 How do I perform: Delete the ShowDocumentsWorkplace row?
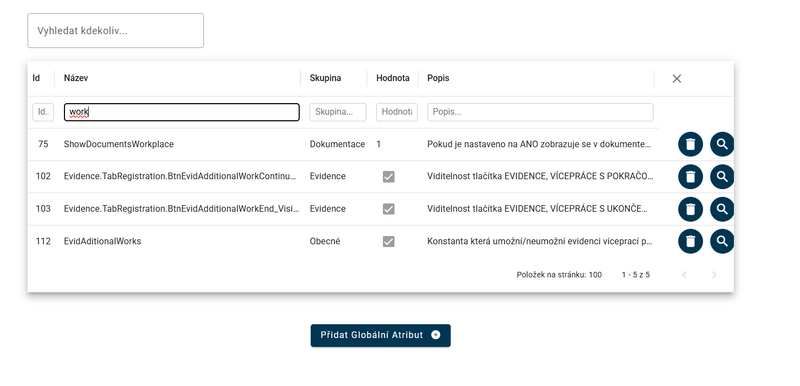[690, 144]
